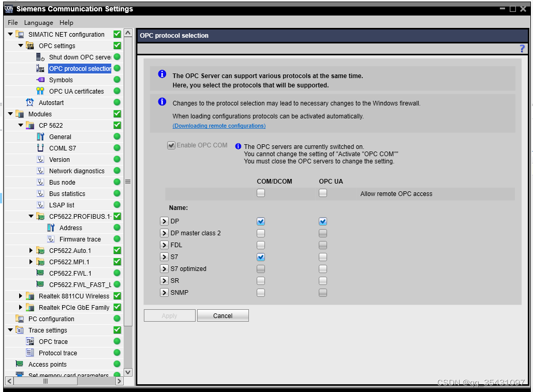The image size is (533, 392).
Task: Click the OPC UA certificates ribbon icon
Action: point(40,91)
